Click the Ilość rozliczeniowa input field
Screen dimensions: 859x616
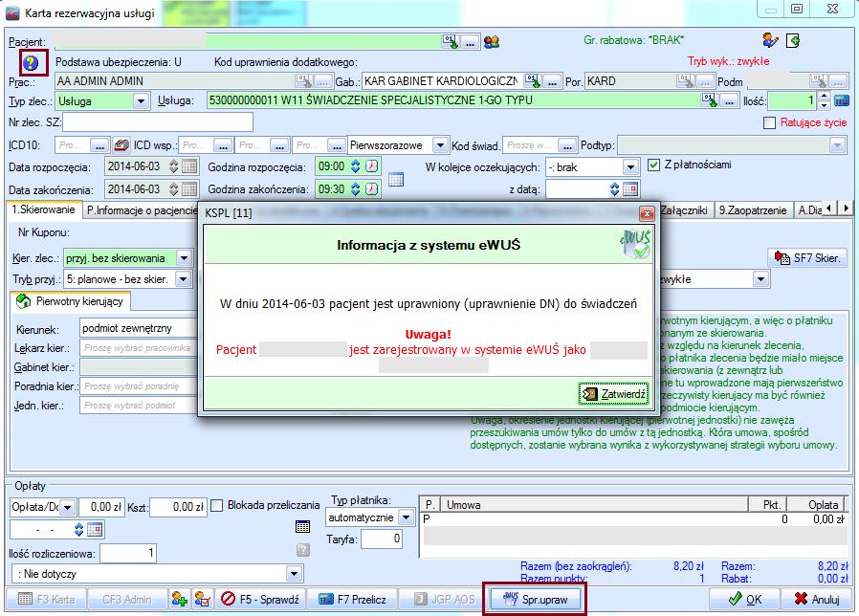127,554
